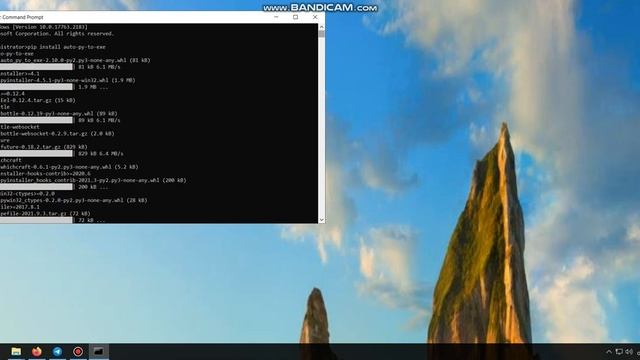Open the Bandicam recorder taskbar icon

pos(78,351)
